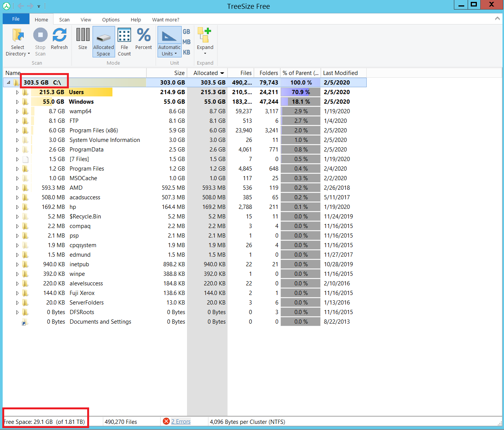
Task: Click the Stop Scan icon
Action: click(40, 35)
